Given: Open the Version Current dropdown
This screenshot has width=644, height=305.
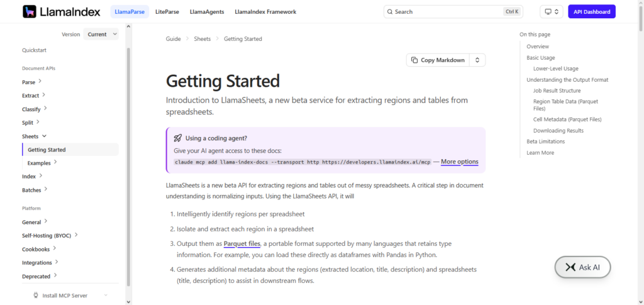Looking at the screenshot, I should point(101,35).
